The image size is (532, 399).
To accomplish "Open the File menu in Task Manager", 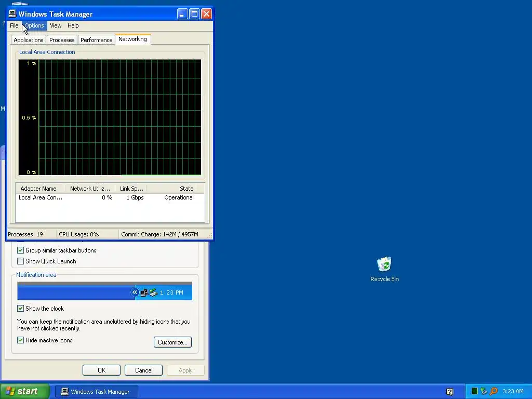I will coord(14,25).
